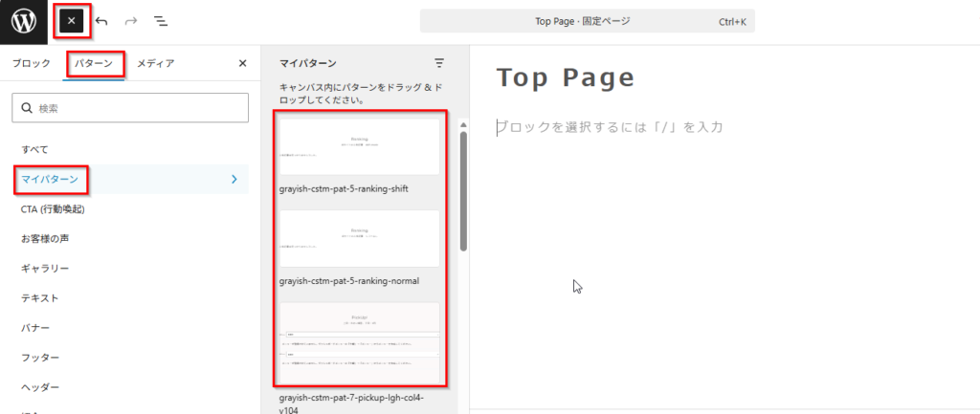Image resolution: width=980 pixels, height=414 pixels.
Task: Open the メディア tab
Action: click(x=155, y=64)
